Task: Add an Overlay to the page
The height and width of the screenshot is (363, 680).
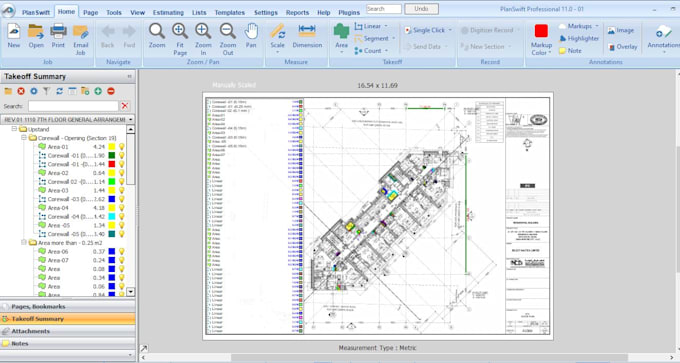Action: click(x=622, y=47)
